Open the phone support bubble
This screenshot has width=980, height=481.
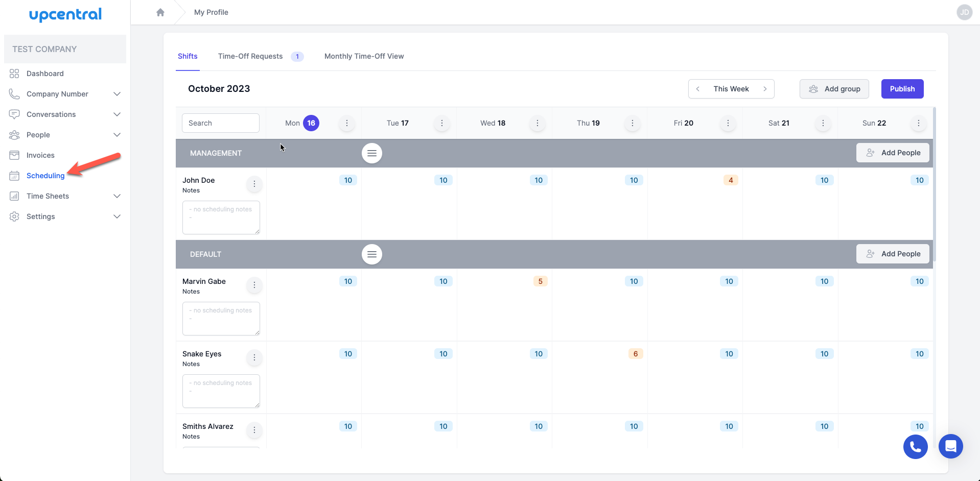(x=915, y=446)
